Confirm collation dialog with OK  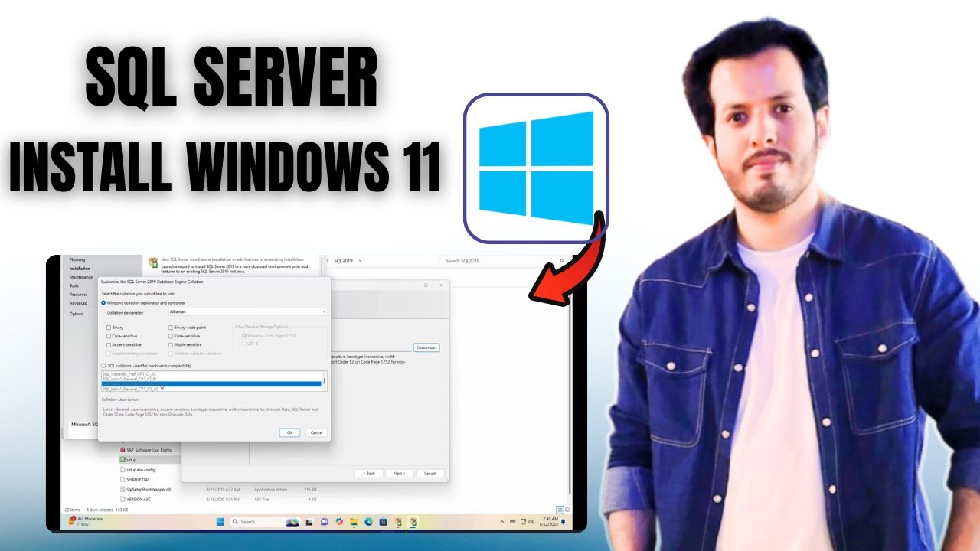[x=289, y=432]
